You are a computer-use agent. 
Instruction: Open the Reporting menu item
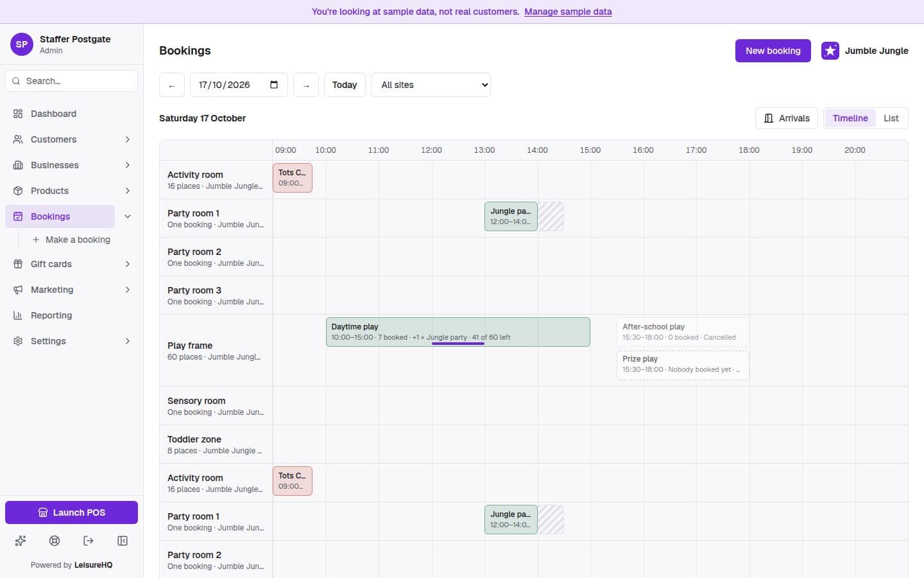tap(71, 315)
